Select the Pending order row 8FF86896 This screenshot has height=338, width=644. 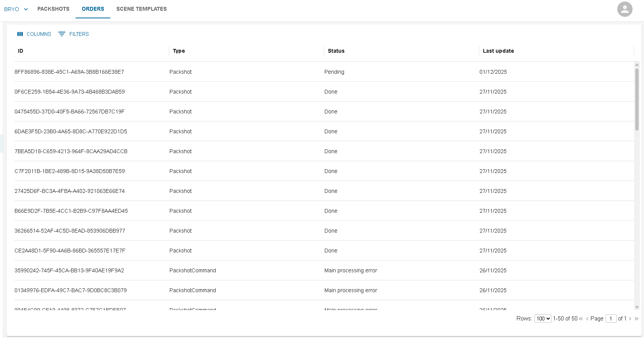pyautogui.click(x=69, y=72)
